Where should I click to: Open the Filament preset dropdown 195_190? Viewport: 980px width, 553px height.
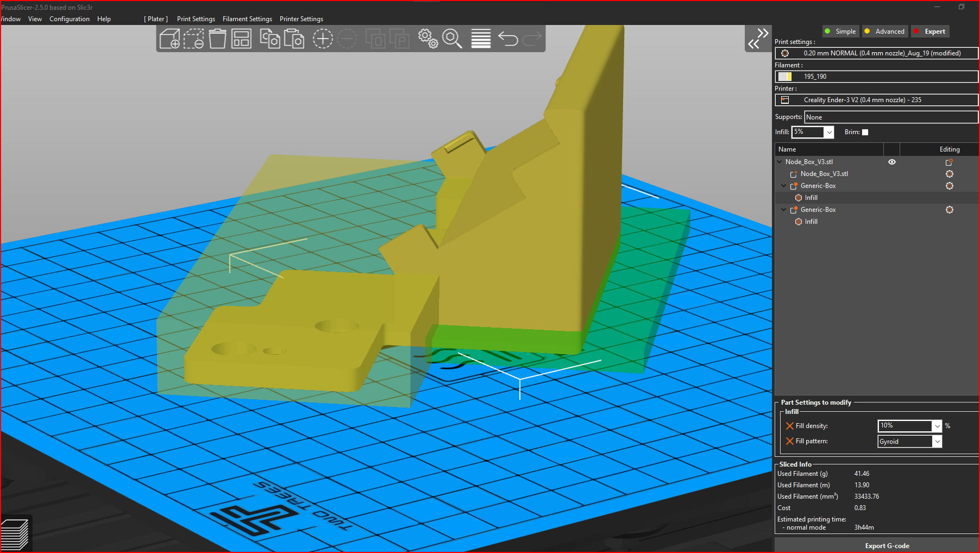click(876, 77)
